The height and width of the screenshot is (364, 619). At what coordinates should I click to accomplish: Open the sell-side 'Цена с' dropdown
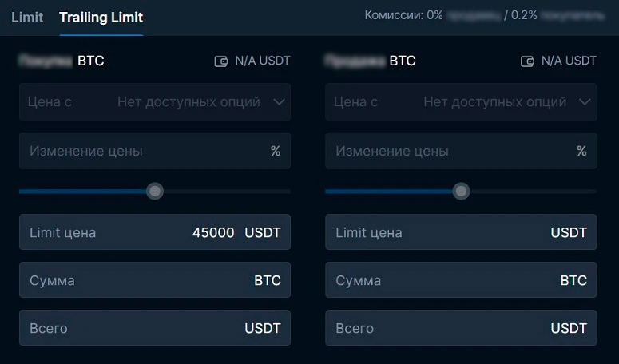coord(460,102)
